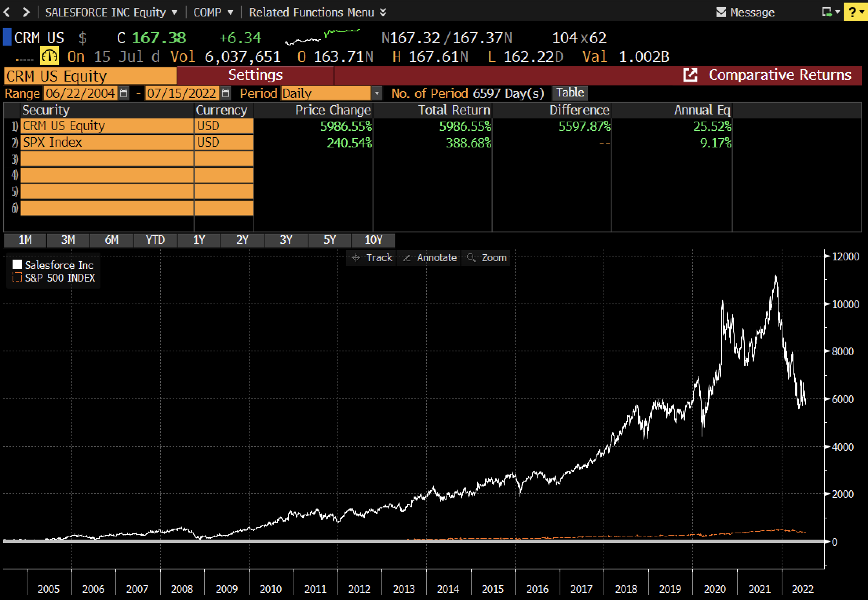868x600 pixels.
Task: Click the Table button
Action: pos(570,93)
